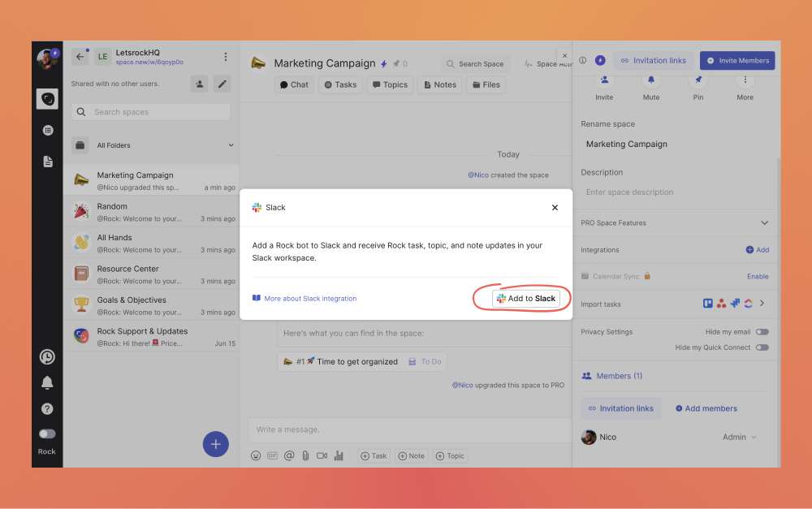Open the Resource Center space
812x509 pixels.
[151, 274]
